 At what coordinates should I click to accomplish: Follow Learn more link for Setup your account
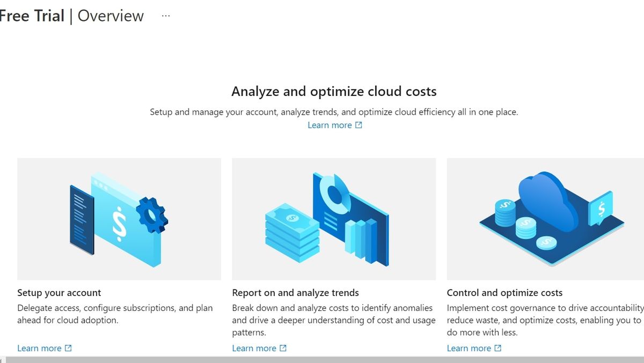pyautogui.click(x=39, y=348)
